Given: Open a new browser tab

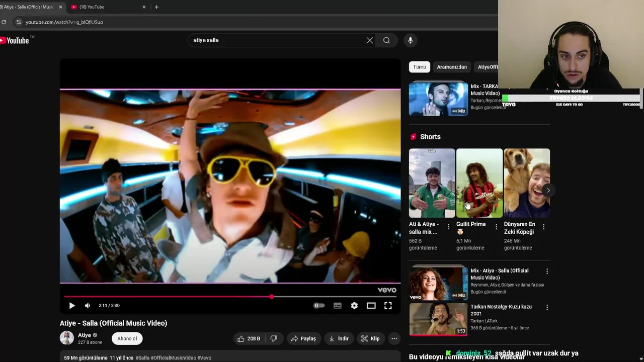Looking at the screenshot, I should [156, 7].
